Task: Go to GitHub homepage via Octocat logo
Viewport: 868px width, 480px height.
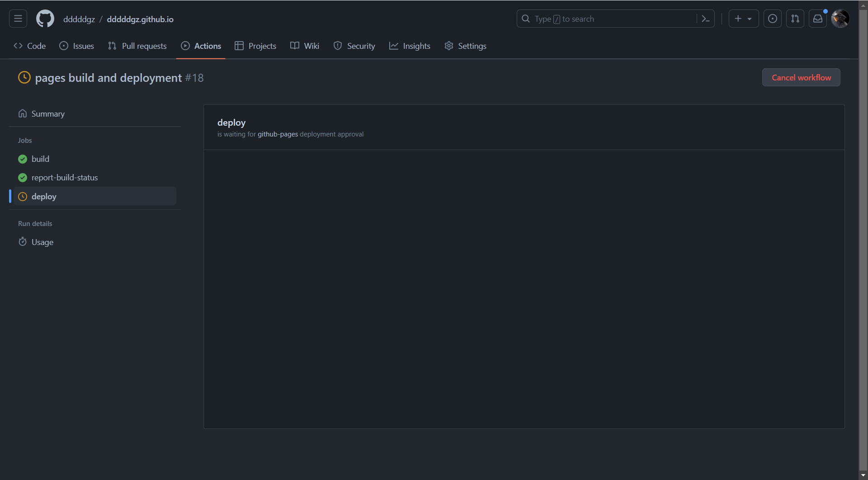Action: 45,19
